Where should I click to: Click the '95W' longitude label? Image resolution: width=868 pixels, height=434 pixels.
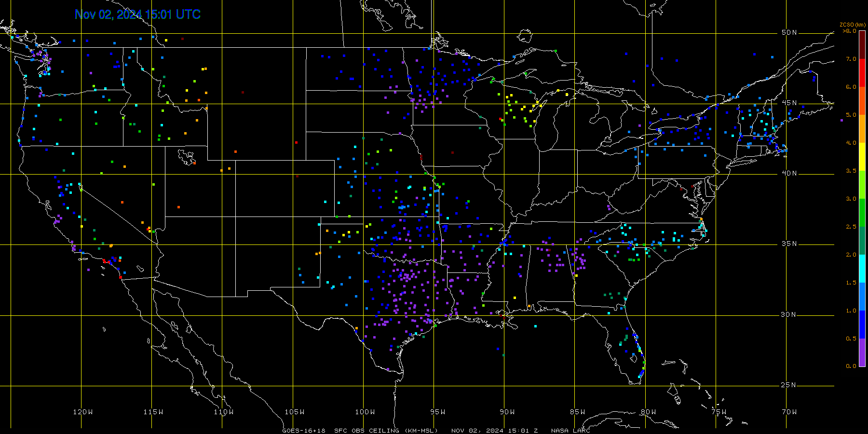click(438, 412)
